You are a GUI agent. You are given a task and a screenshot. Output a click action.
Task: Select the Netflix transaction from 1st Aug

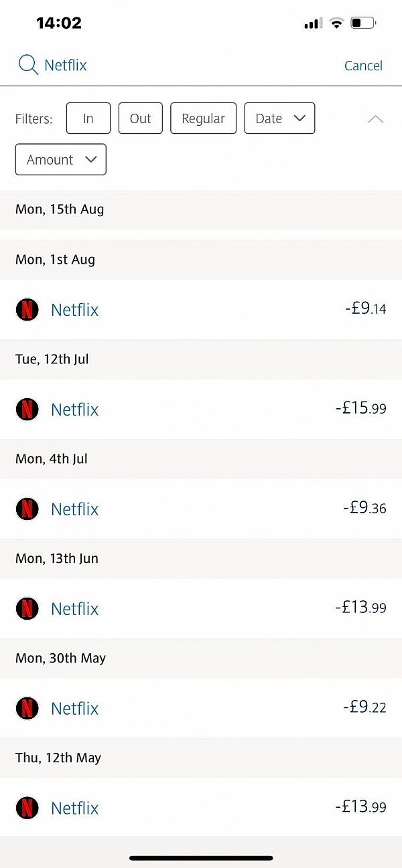coord(201,309)
